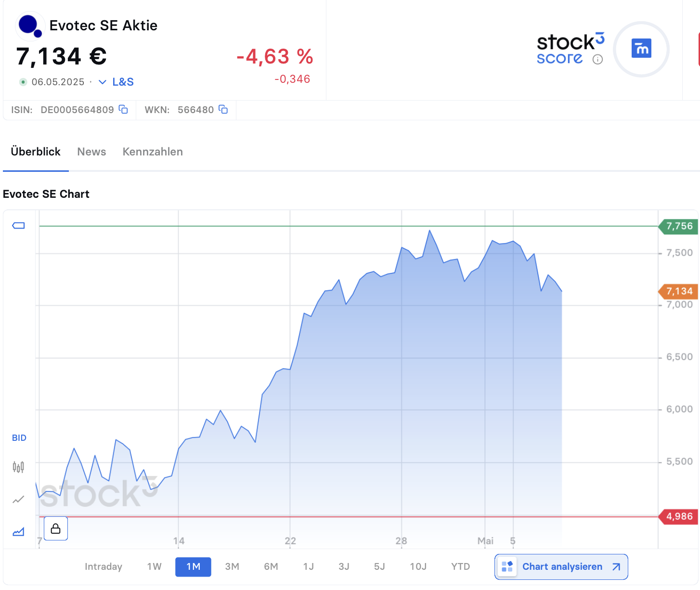Select the 1M timeframe
The image size is (700, 590).
point(193,566)
